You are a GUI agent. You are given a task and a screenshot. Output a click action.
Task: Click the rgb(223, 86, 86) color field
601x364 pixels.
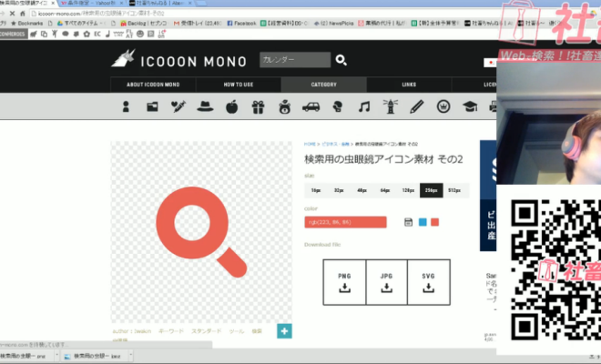click(345, 222)
